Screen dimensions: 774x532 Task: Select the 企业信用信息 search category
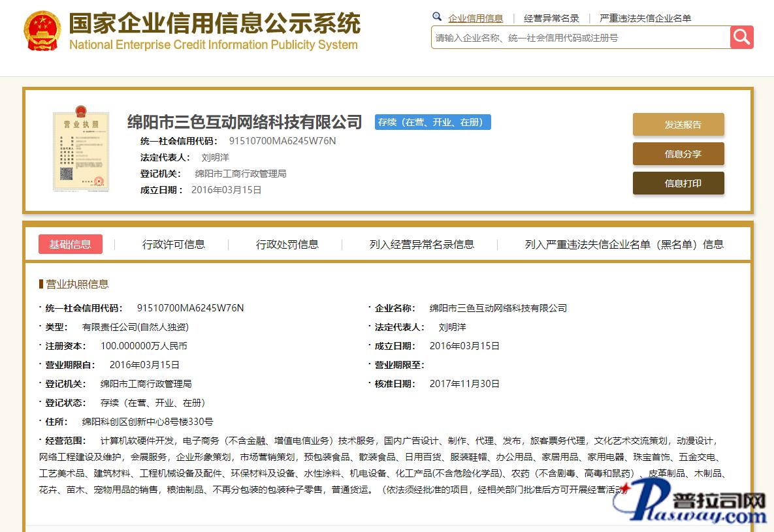tap(476, 18)
